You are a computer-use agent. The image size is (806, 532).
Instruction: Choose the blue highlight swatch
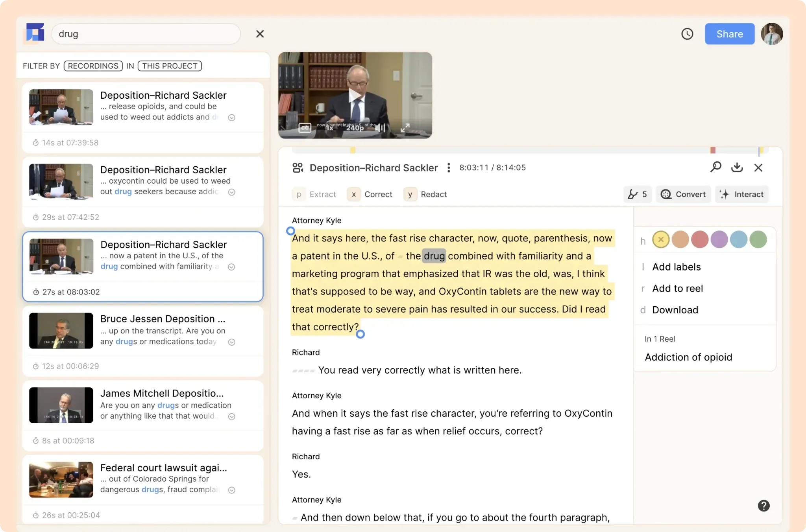coord(739,239)
